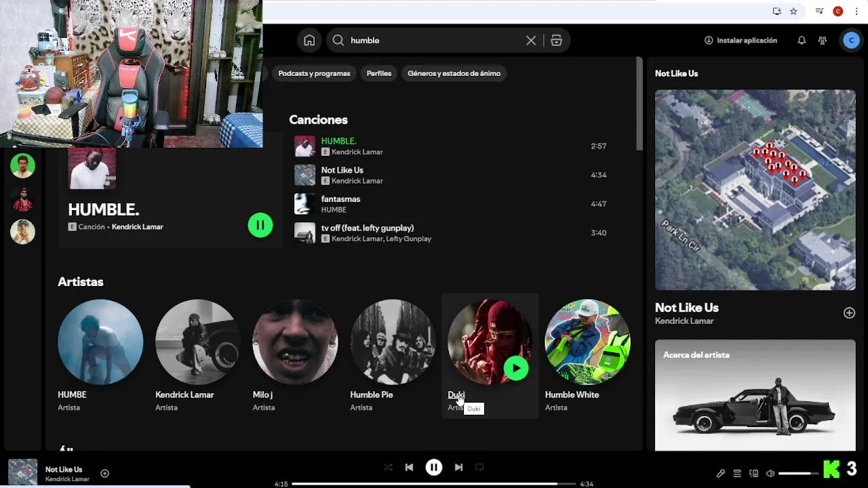Install page as app icon in address bar
Screen dimensions: 868x488
[x=777, y=12]
